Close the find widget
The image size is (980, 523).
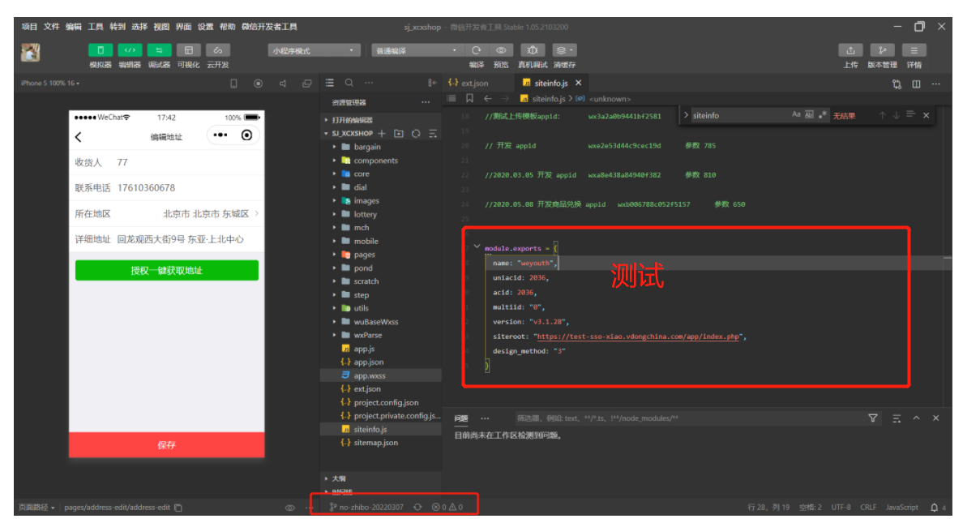point(926,115)
